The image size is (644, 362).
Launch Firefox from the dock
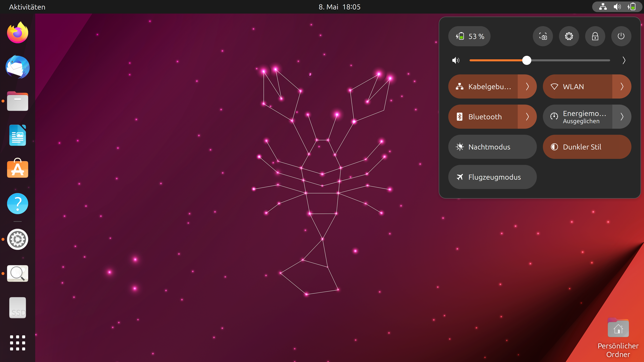coord(17,33)
